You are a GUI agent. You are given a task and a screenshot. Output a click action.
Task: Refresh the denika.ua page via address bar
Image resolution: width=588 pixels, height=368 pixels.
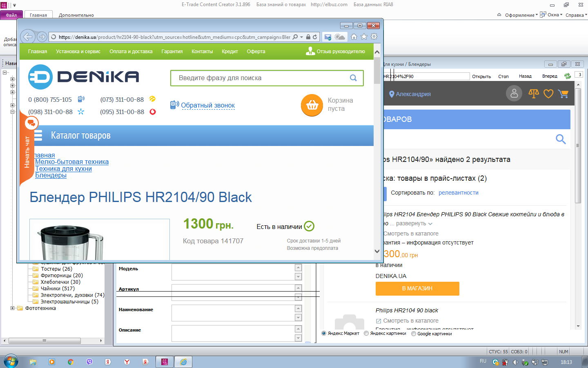pyautogui.click(x=315, y=37)
